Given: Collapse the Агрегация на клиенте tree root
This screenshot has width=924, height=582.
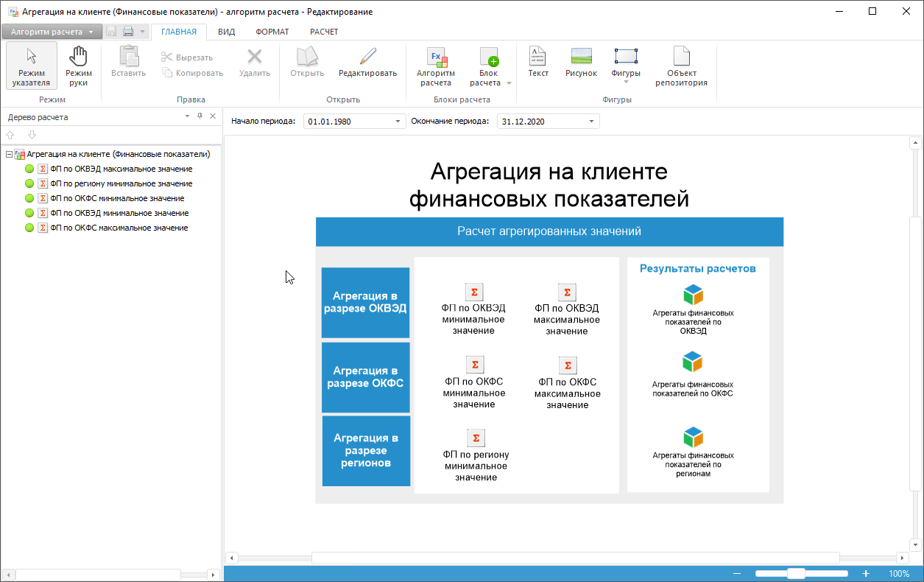Looking at the screenshot, I should pyautogui.click(x=9, y=155).
